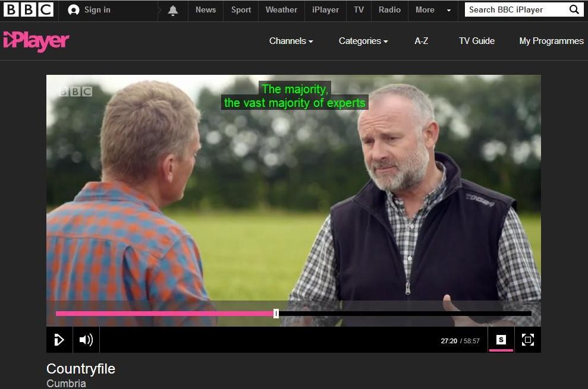588x389 pixels.
Task: Click the pink iPlayer logo
Action: click(36, 41)
